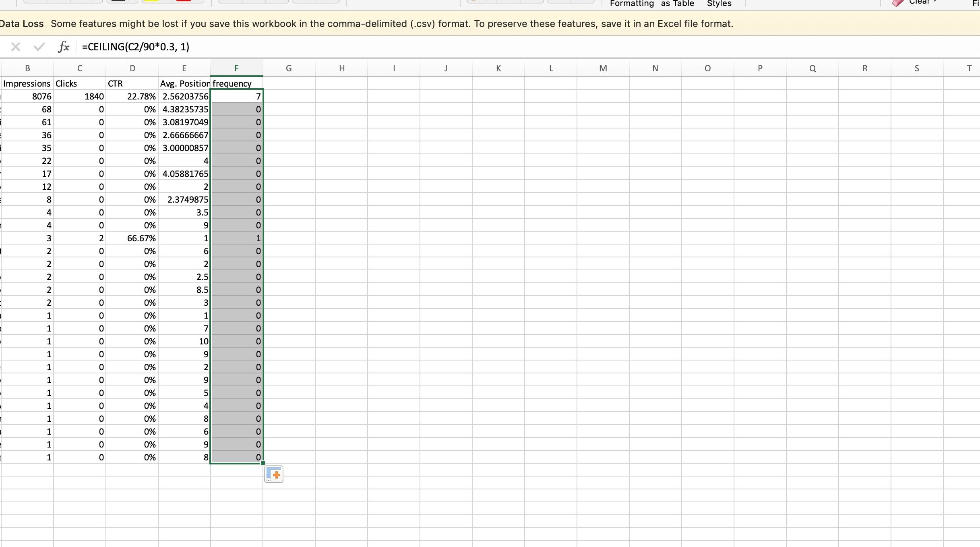Screen dimensions: 980x547
Task: Select the Impressions header cell
Action: pos(27,83)
